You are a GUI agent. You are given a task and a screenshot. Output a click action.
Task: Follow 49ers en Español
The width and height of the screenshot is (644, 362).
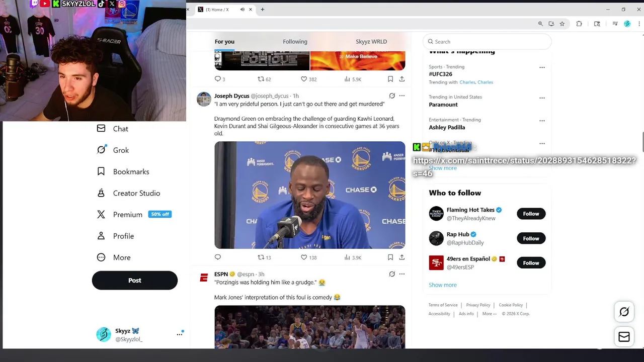531,263
